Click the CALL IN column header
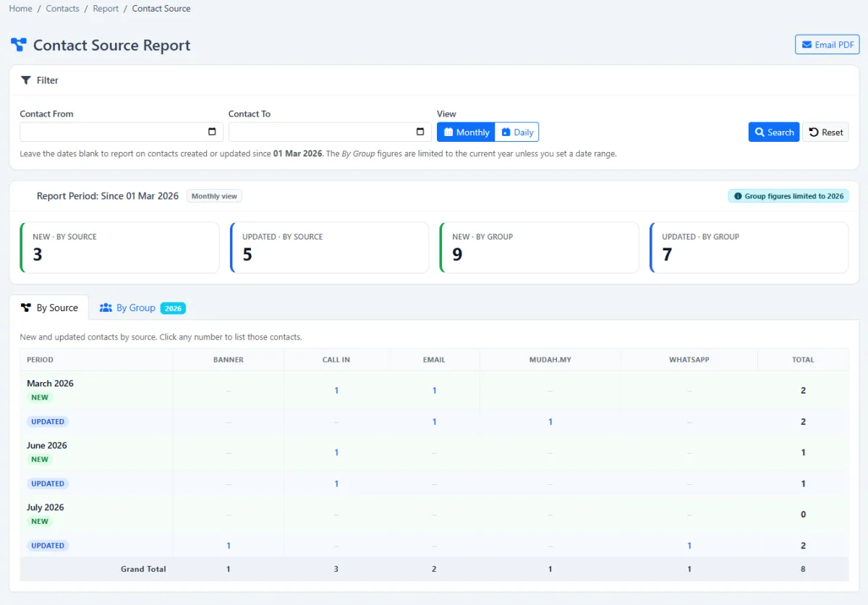Viewport: 868px width, 605px height. [336, 360]
